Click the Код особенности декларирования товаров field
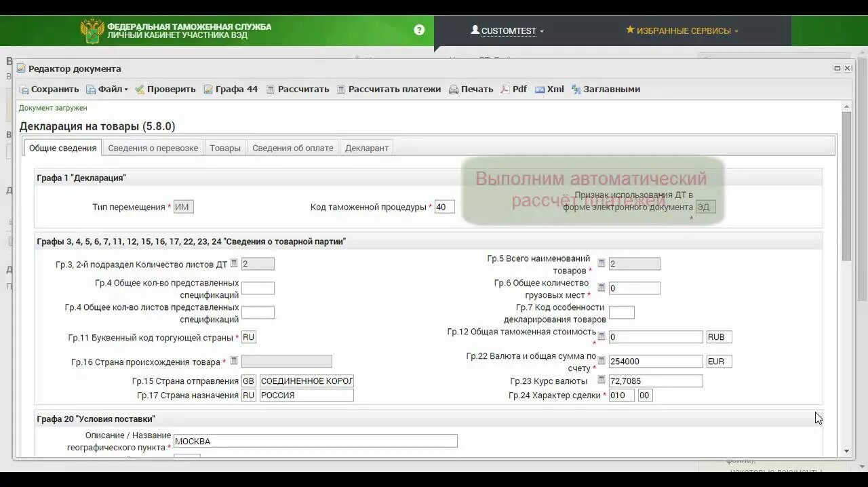Image resolution: width=868 pixels, height=487 pixels. (621, 313)
